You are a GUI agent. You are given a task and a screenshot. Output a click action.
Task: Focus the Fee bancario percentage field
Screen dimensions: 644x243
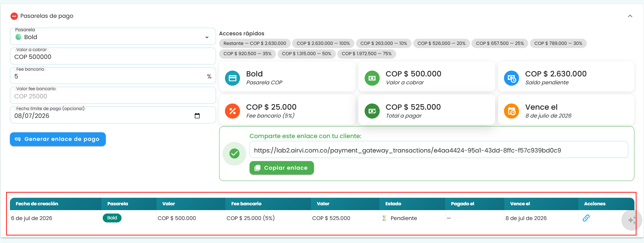click(113, 76)
